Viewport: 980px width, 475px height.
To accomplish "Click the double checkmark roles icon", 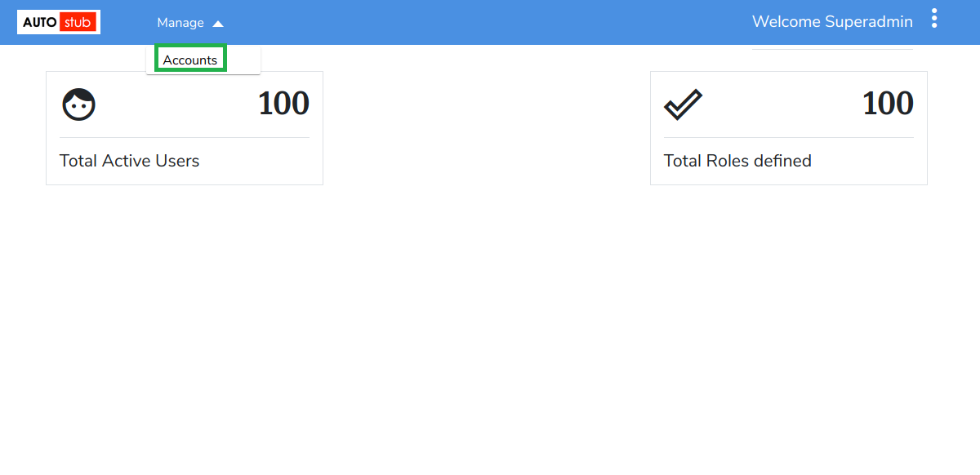I will (x=683, y=104).
